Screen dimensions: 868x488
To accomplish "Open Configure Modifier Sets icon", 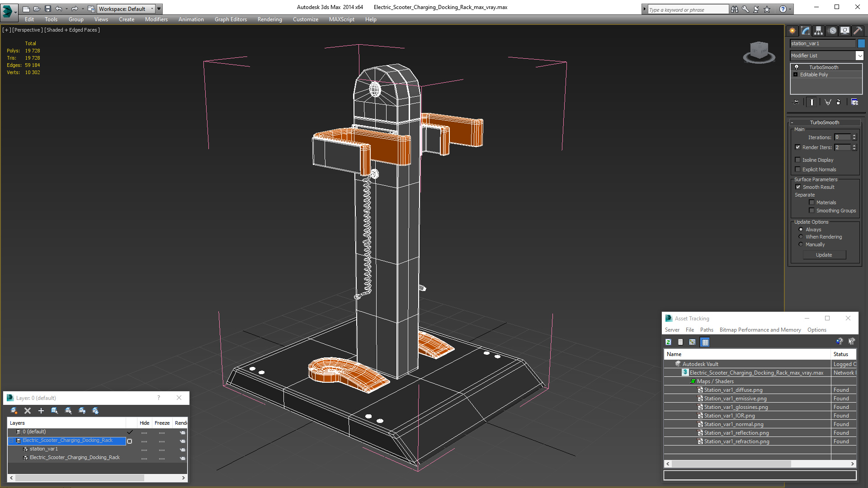I will (x=854, y=102).
